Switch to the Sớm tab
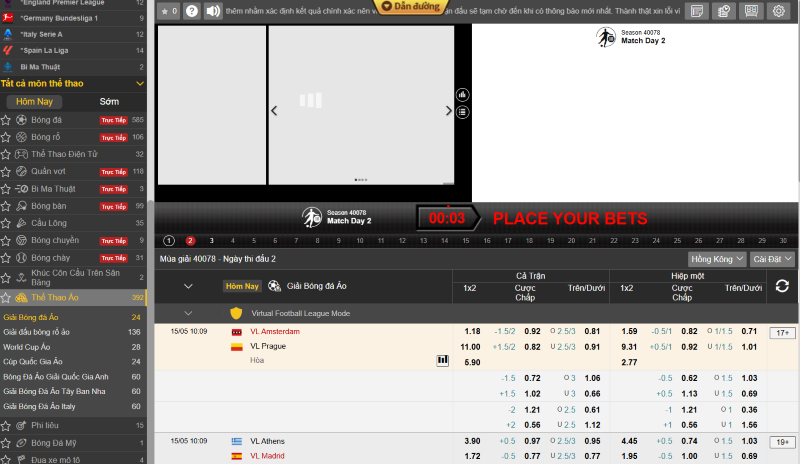The image size is (800, 464). coord(109,102)
